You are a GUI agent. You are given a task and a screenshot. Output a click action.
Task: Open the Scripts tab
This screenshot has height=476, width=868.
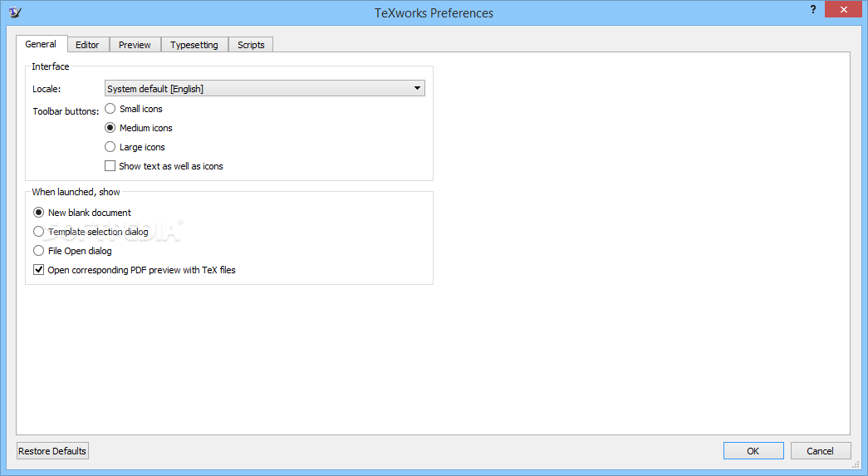coord(251,45)
